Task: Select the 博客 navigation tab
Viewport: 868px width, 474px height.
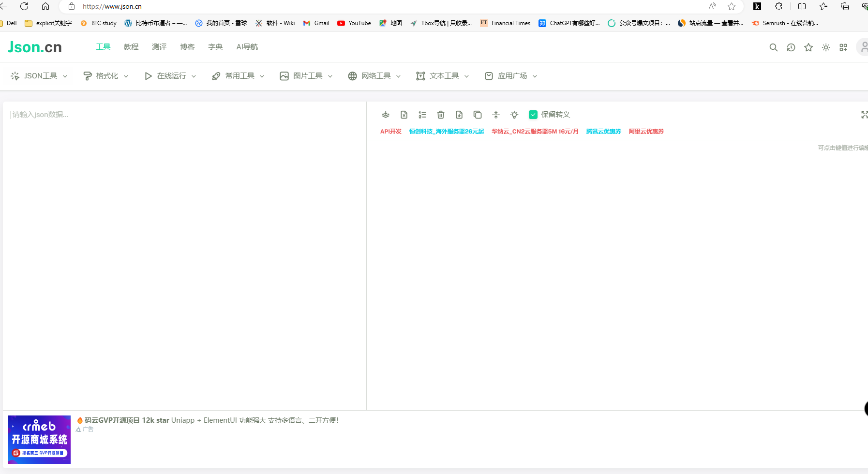Action: tap(187, 47)
